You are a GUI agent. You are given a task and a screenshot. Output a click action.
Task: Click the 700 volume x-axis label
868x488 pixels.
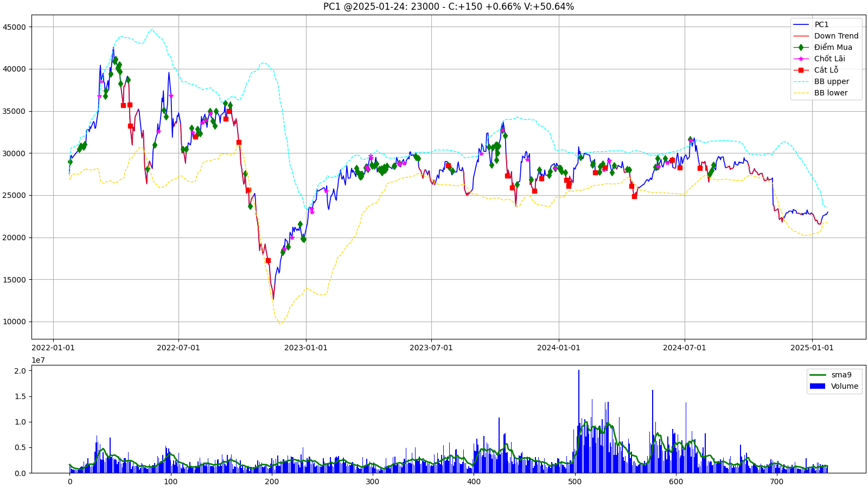click(777, 481)
